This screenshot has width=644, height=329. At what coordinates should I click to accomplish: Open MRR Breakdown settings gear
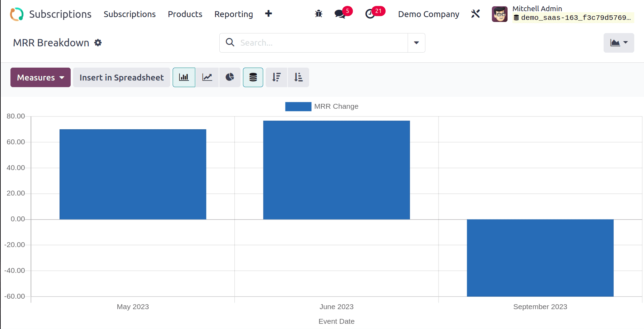click(98, 43)
